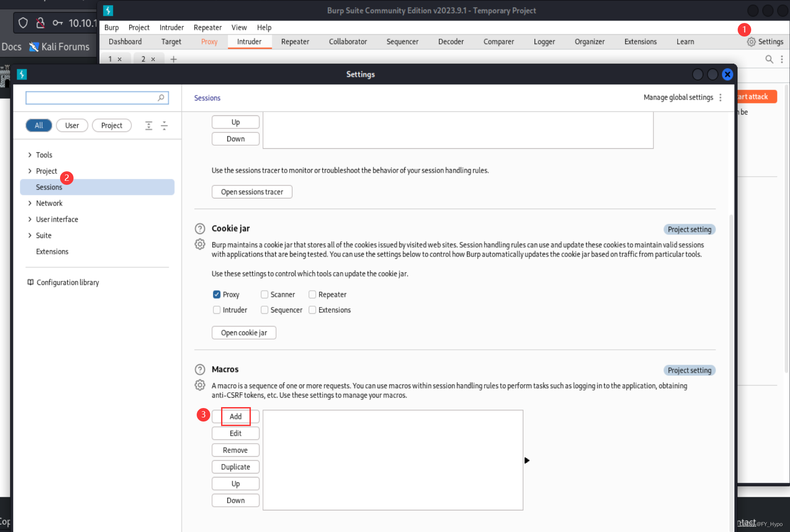Screen dimensions: 790x532
Task: Open the Burp menu
Action: (x=111, y=28)
